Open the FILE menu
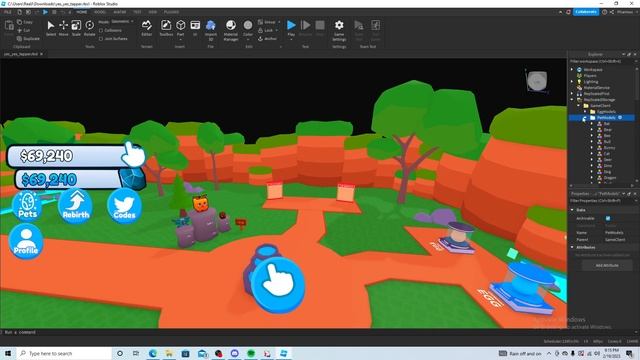 (x=7, y=12)
